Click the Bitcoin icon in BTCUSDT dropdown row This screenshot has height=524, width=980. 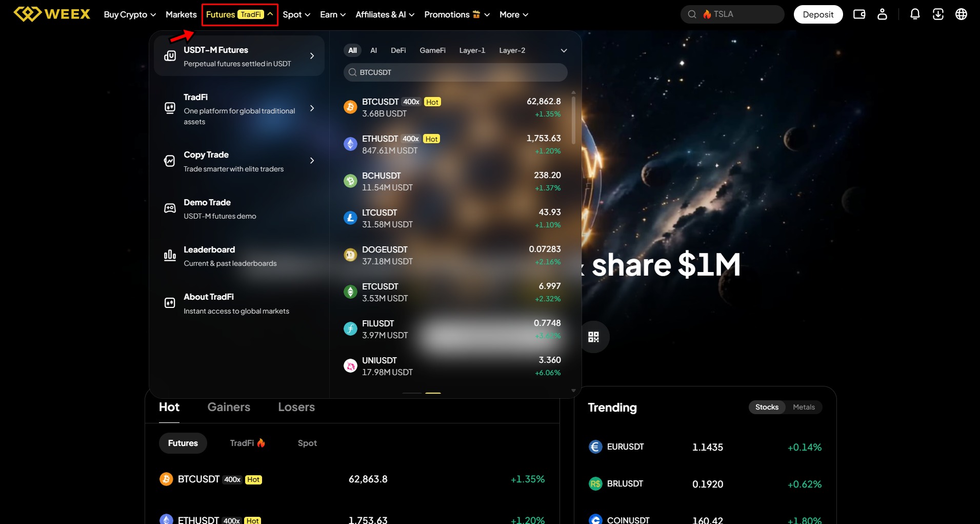click(x=350, y=107)
